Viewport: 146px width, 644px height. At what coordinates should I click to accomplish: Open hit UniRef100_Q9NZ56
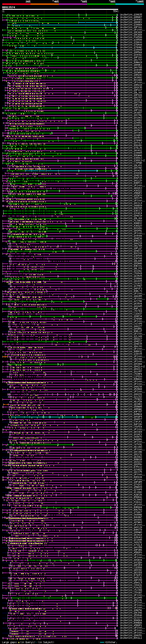tap(131, 610)
